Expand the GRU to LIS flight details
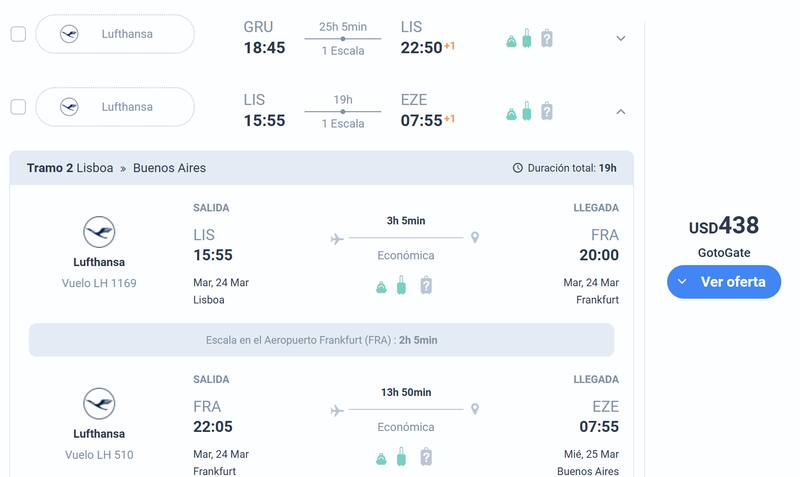Image resolution: width=800 pixels, height=477 pixels. (620, 39)
